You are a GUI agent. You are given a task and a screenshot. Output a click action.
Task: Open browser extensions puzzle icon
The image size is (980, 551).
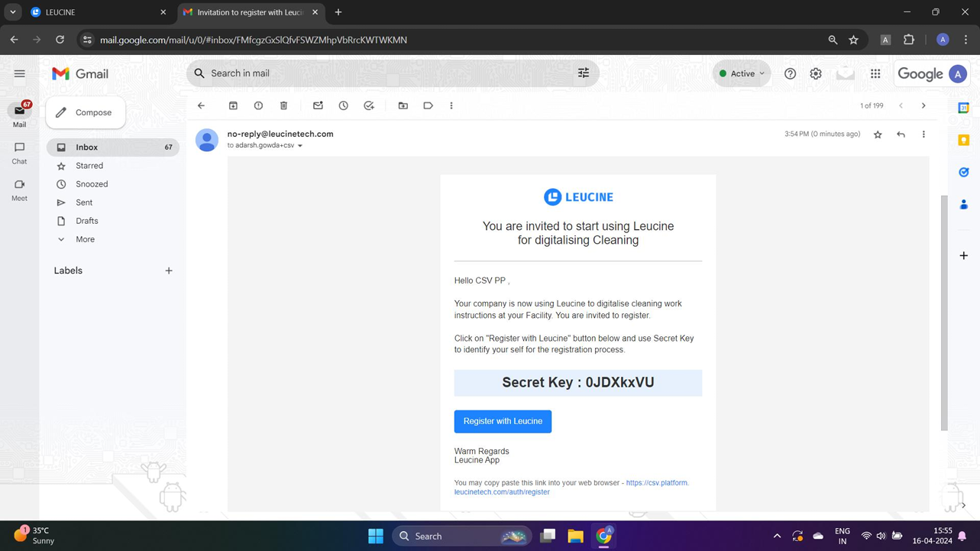(x=909, y=40)
